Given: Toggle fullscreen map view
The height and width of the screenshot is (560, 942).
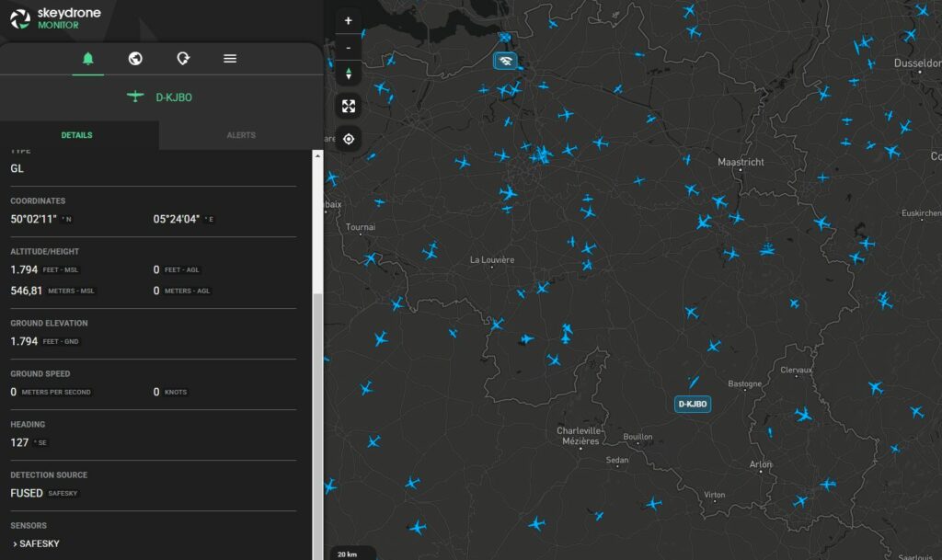Looking at the screenshot, I should pyautogui.click(x=348, y=106).
